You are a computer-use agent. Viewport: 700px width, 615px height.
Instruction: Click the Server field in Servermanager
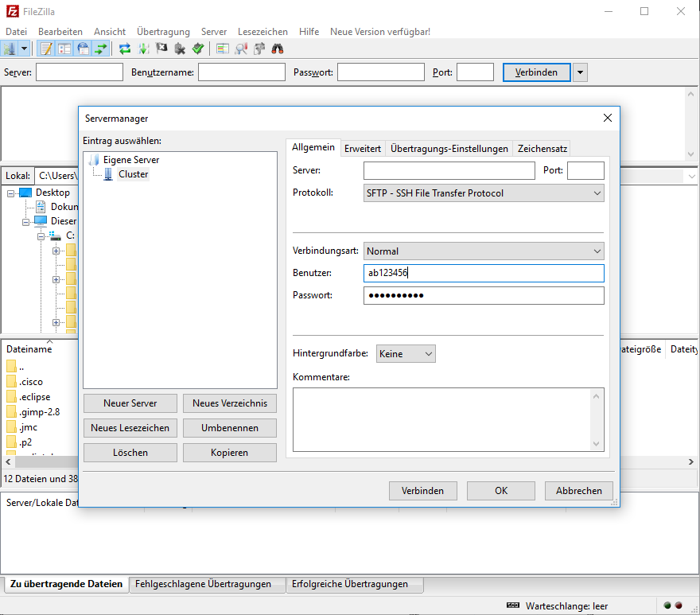[x=449, y=170]
